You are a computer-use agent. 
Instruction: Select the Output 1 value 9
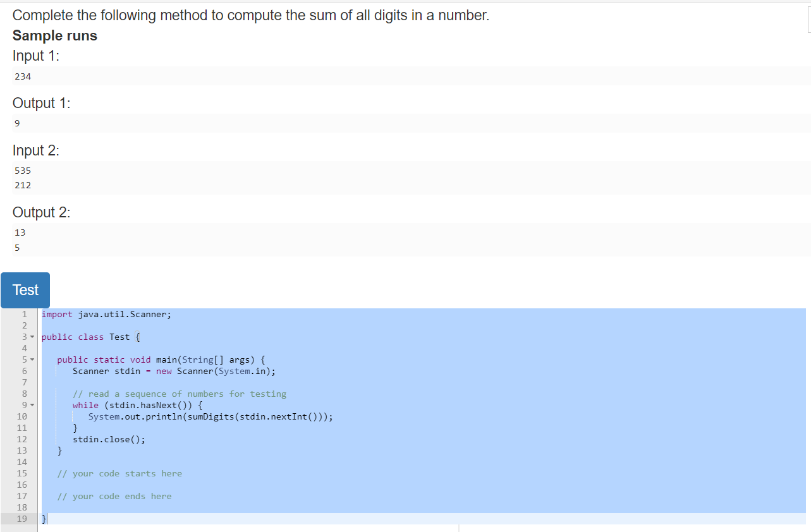pyautogui.click(x=17, y=123)
